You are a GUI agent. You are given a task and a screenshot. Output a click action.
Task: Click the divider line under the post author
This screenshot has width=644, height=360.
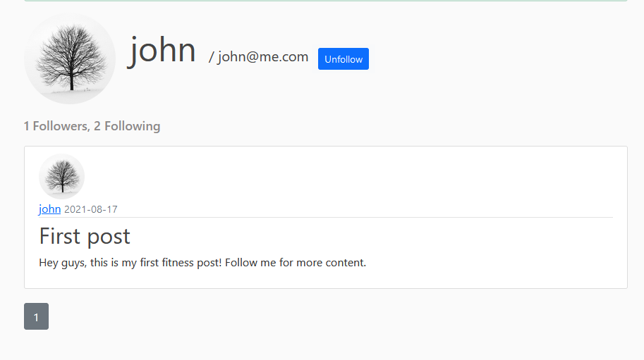tap(326, 217)
